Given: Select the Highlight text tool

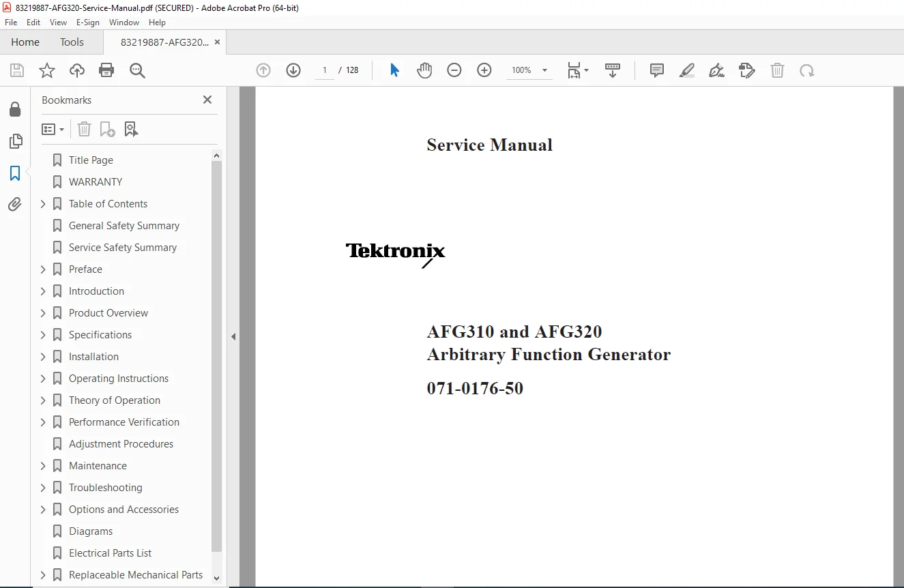Looking at the screenshot, I should (687, 70).
